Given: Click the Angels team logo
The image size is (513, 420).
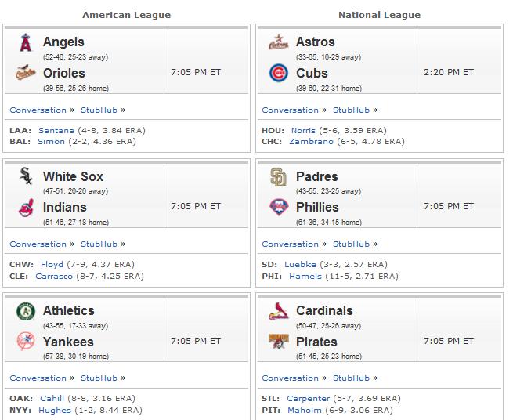Looking at the screenshot, I should pos(26,42).
